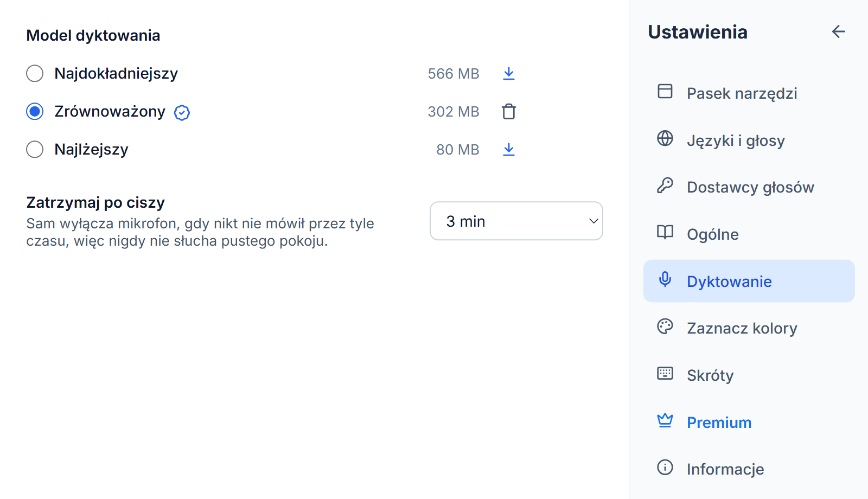Click the palette icon for Zaznacz kolory
This screenshot has width=868, height=499.
(x=665, y=326)
